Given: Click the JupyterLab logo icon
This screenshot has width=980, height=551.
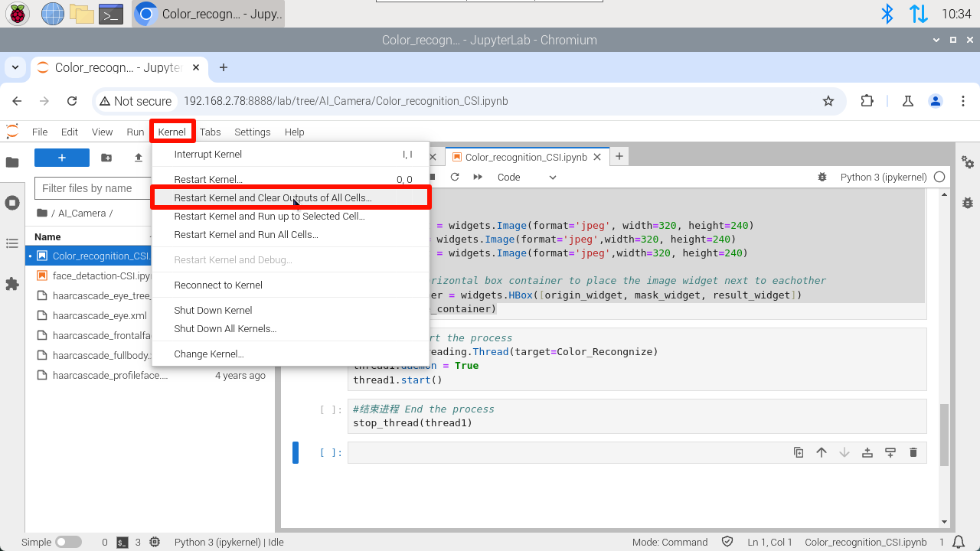Looking at the screenshot, I should pyautogui.click(x=12, y=132).
